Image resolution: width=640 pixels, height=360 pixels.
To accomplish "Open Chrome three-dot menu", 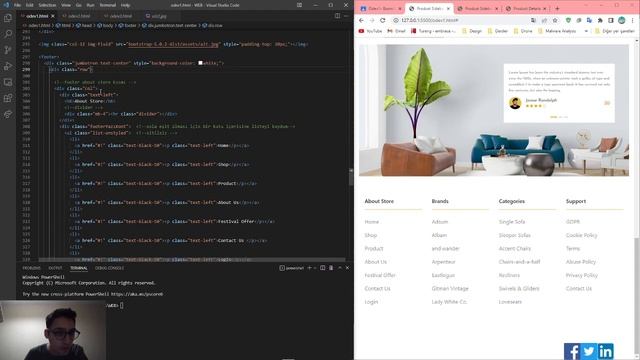I will click(633, 20).
